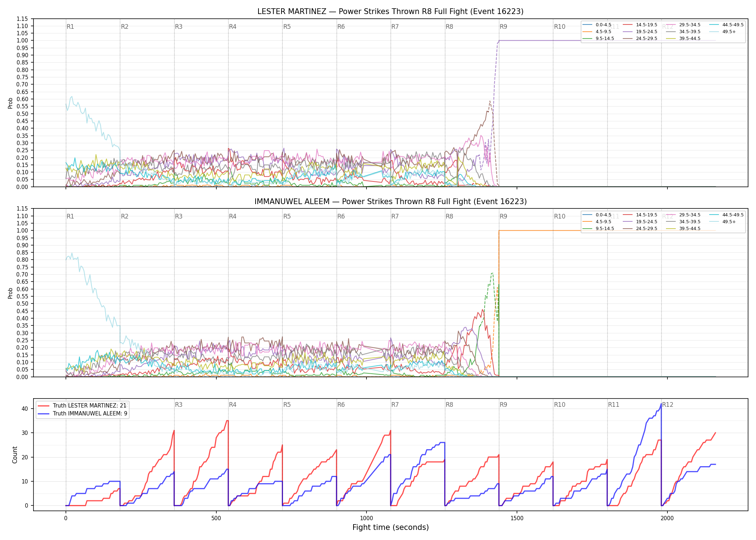Select '39.5-44.5' legend entry in Lester Martinez chart

(683, 39)
